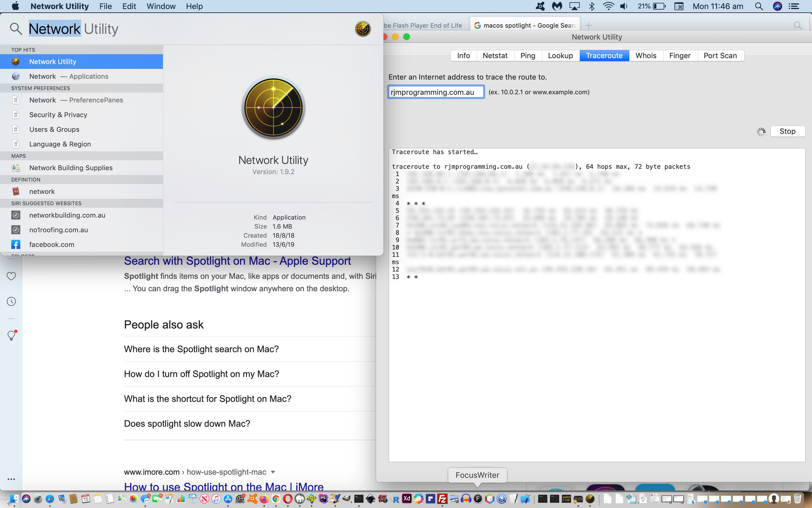Screen dimensions: 812x508
Task: Select Network — PreferencePanes result
Action: 81,100
